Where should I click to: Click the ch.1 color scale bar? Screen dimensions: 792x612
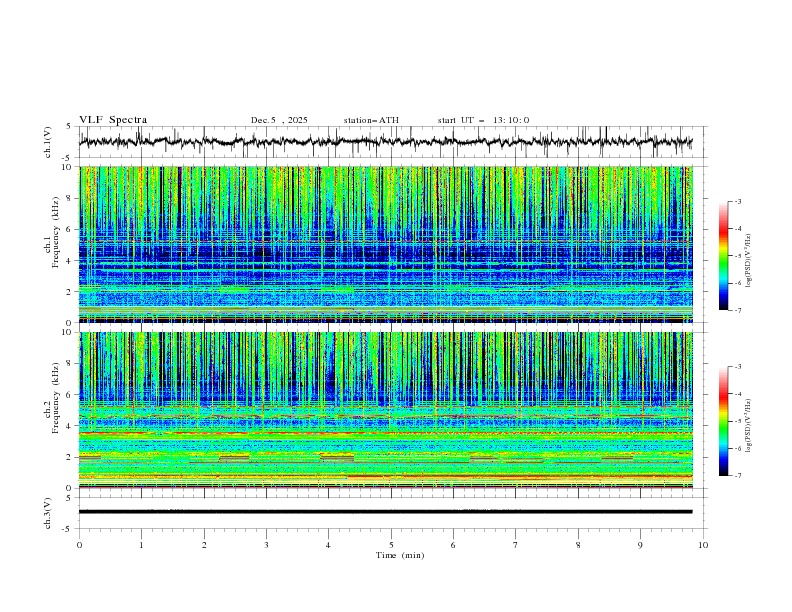click(723, 256)
